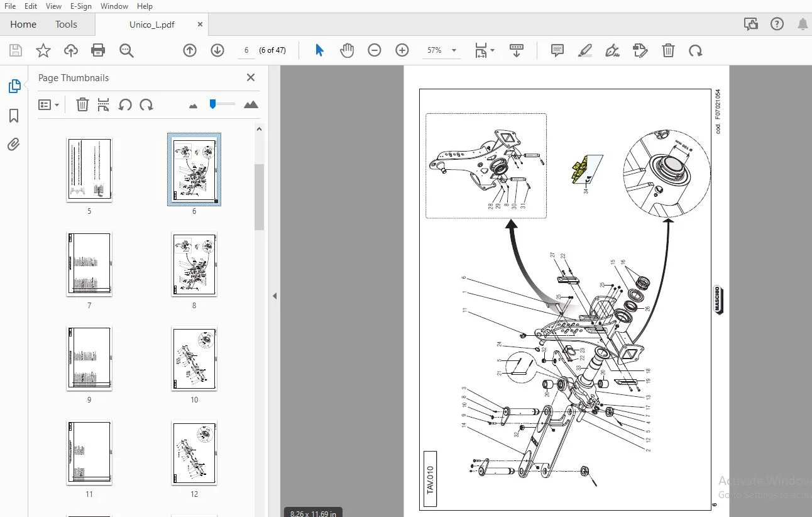Delete the page with the toolbar trash icon

(x=668, y=50)
